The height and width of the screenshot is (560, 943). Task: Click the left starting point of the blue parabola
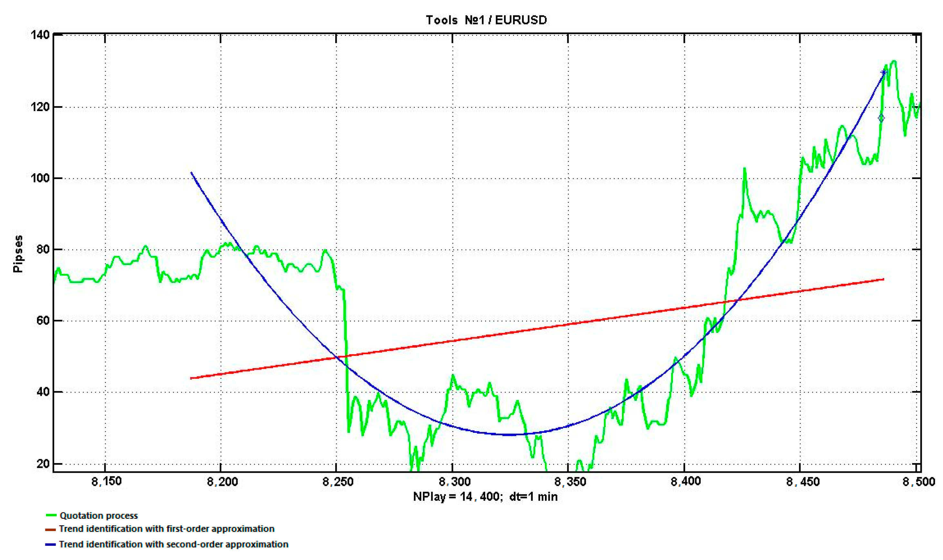pyautogui.click(x=191, y=173)
